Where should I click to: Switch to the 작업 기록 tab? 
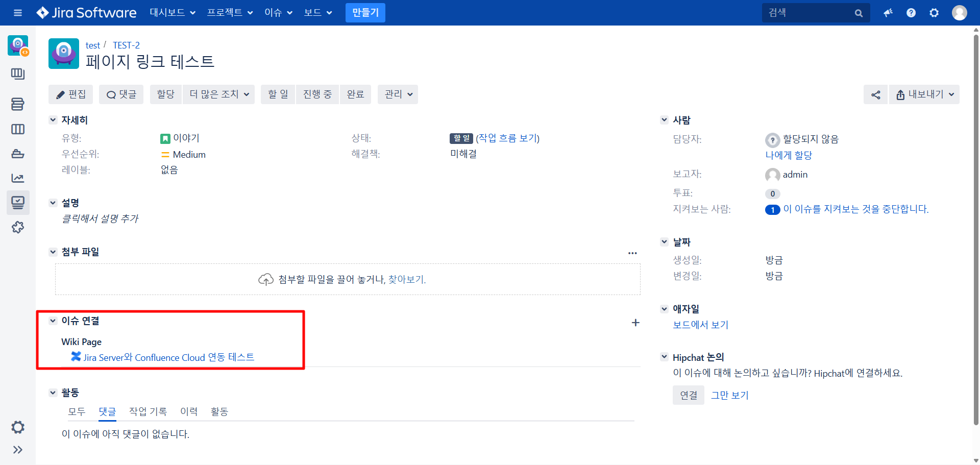pos(148,411)
